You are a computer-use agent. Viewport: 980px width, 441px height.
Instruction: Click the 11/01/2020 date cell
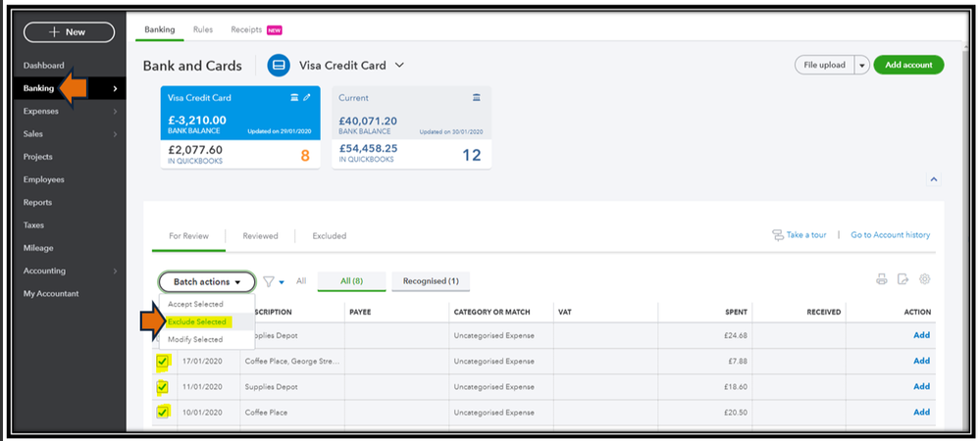coord(202,387)
